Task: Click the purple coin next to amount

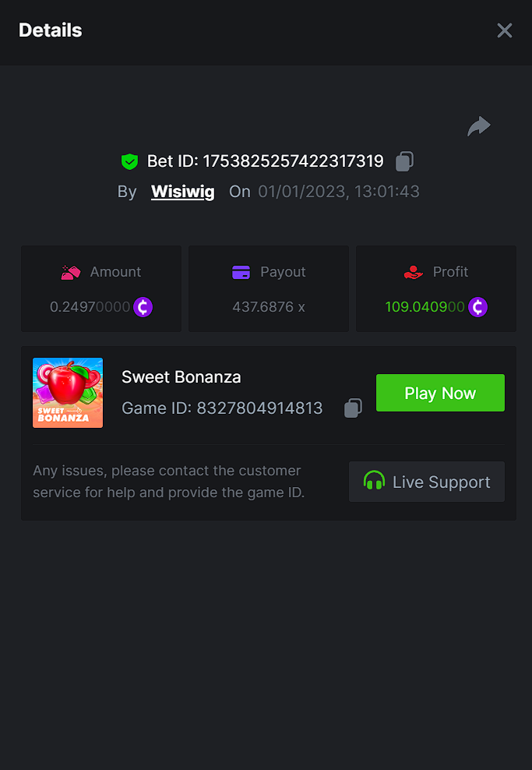Action: tap(143, 307)
